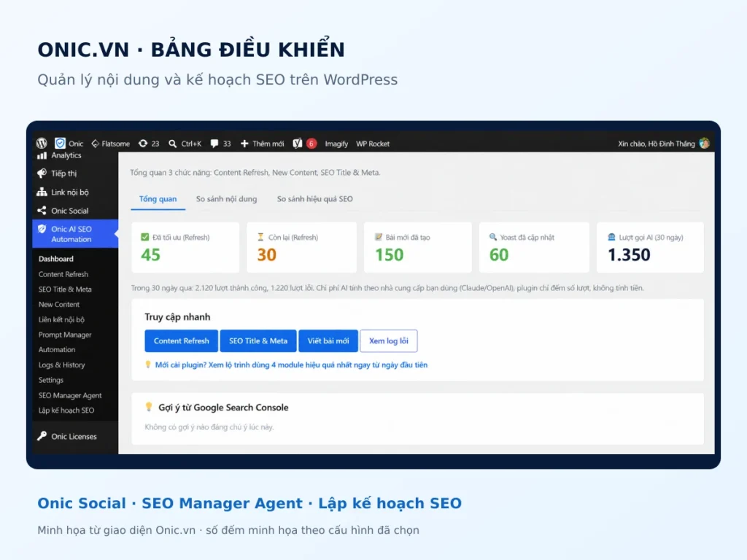Open Onic Licenses in the sidebar

tap(75, 436)
